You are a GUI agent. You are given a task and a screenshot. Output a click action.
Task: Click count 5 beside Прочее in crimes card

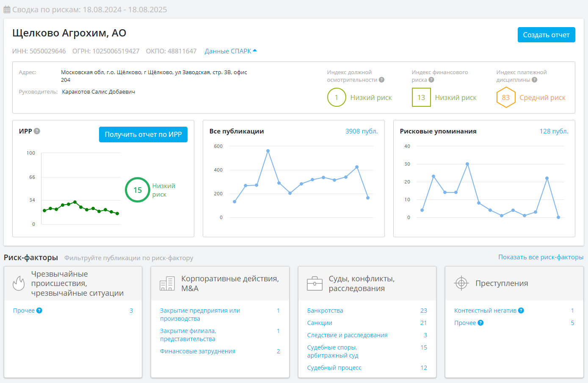(x=572, y=323)
